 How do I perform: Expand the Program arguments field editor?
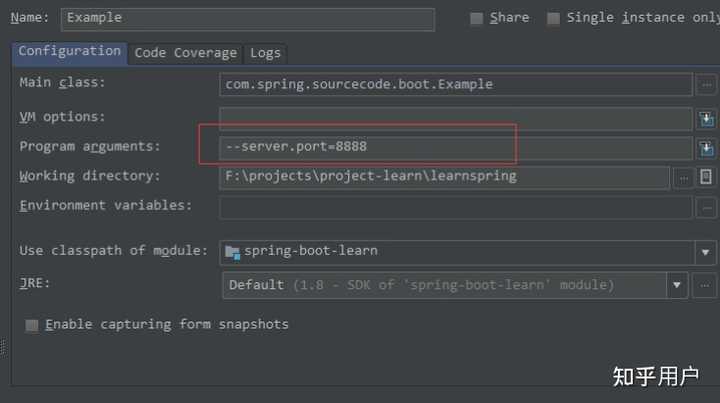coord(706,148)
